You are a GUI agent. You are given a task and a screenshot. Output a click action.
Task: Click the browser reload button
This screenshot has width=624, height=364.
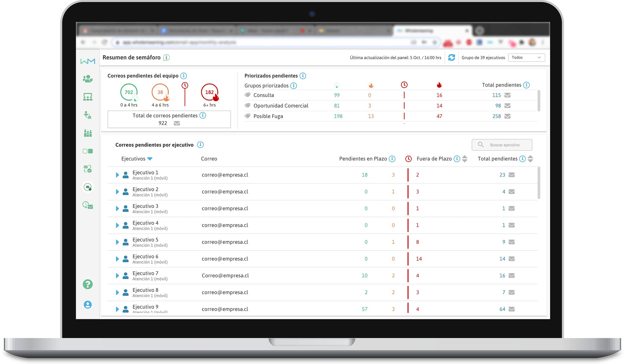pyautogui.click(x=104, y=42)
